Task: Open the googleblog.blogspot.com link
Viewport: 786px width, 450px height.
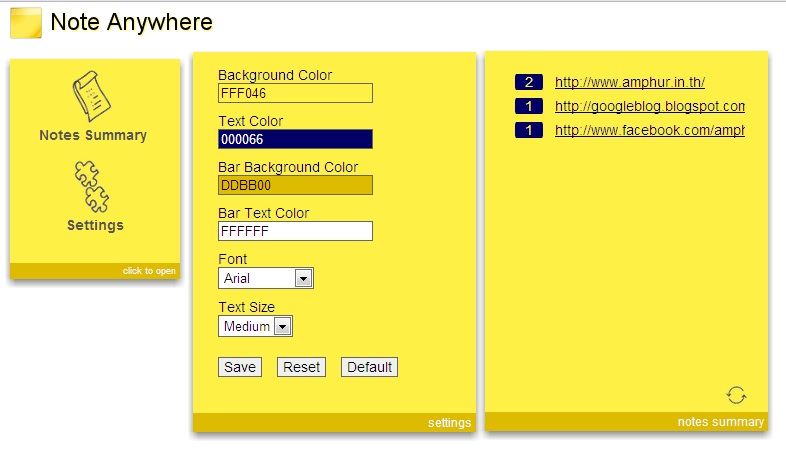Action: pyautogui.click(x=649, y=106)
